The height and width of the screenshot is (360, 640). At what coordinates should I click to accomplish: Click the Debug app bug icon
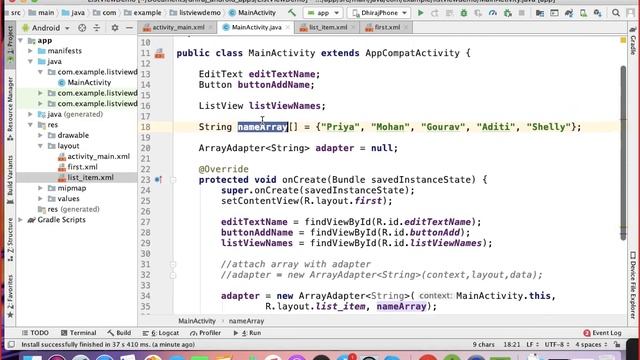tap(464, 13)
